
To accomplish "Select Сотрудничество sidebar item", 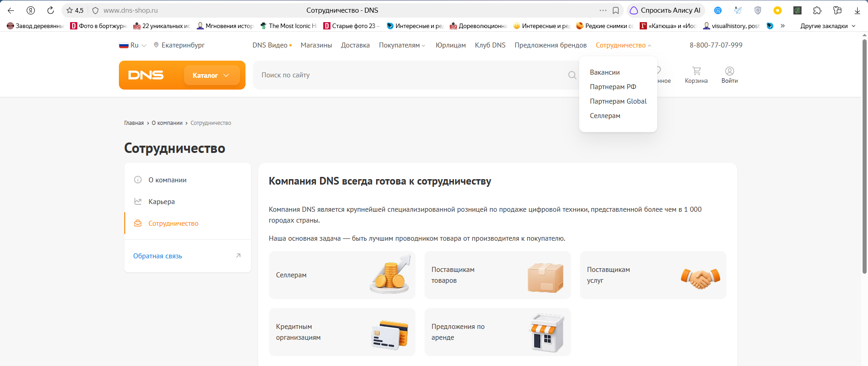I will [188, 223].
